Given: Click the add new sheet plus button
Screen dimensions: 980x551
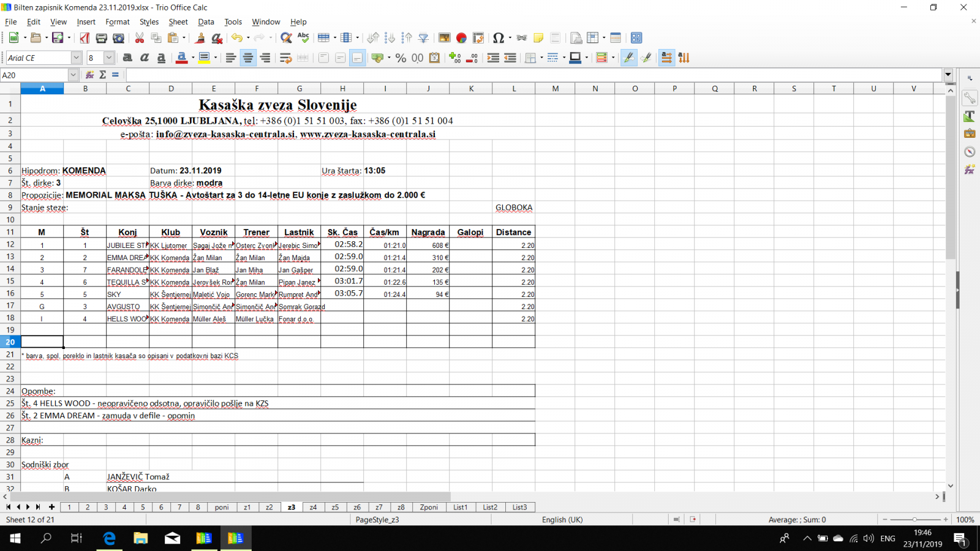Looking at the screenshot, I should 52,507.
